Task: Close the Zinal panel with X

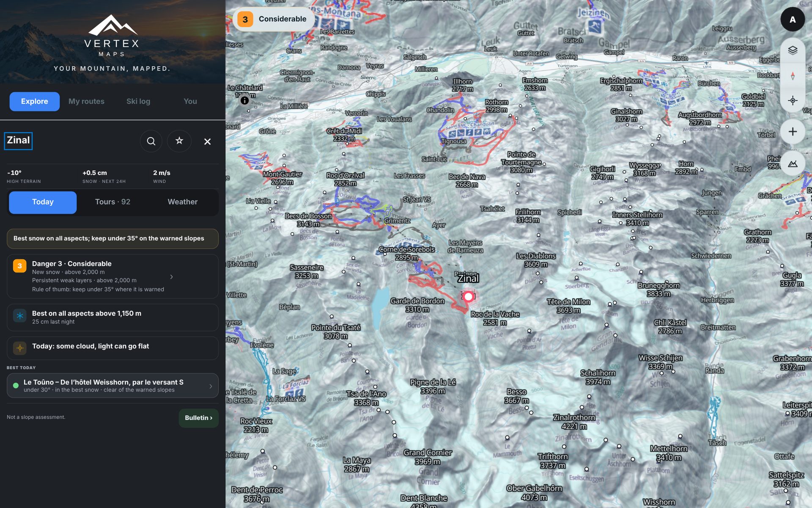Action: tap(207, 141)
